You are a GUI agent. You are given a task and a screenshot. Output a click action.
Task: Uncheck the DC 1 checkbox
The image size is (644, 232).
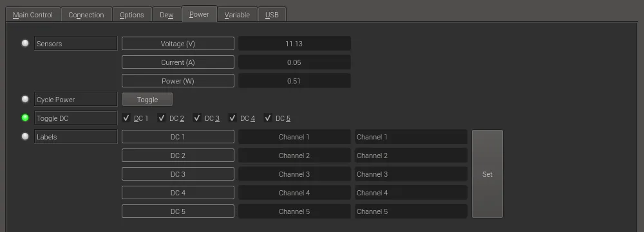[126, 118]
